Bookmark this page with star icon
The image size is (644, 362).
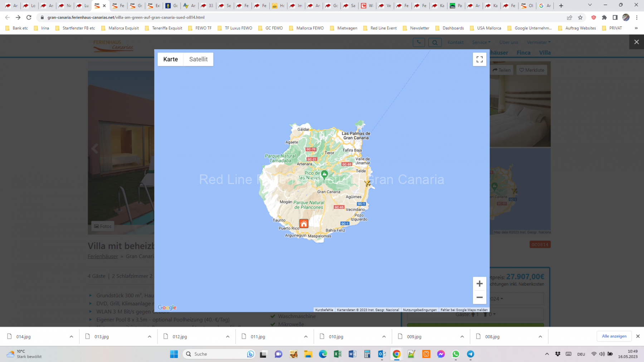(580, 18)
